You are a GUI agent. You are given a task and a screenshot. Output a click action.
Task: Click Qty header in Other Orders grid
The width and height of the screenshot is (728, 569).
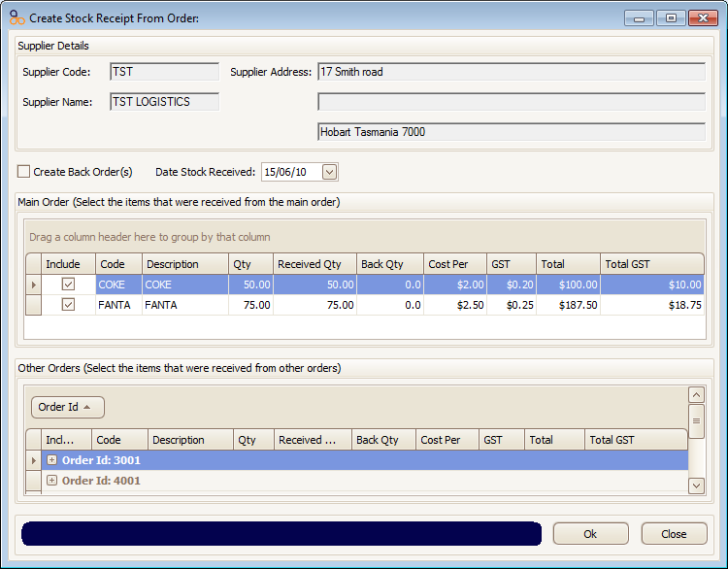point(253,440)
